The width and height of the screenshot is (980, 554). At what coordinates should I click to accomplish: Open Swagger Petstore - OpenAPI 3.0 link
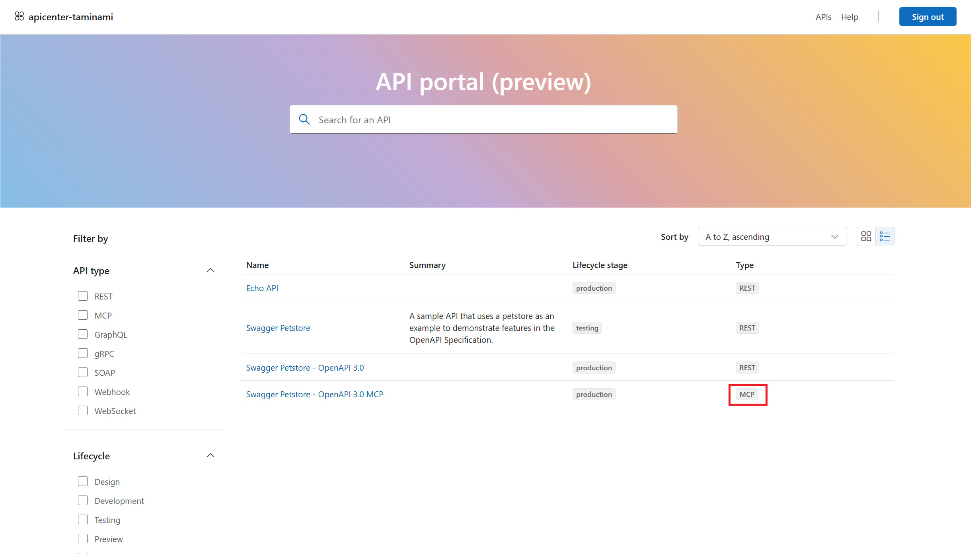point(305,367)
